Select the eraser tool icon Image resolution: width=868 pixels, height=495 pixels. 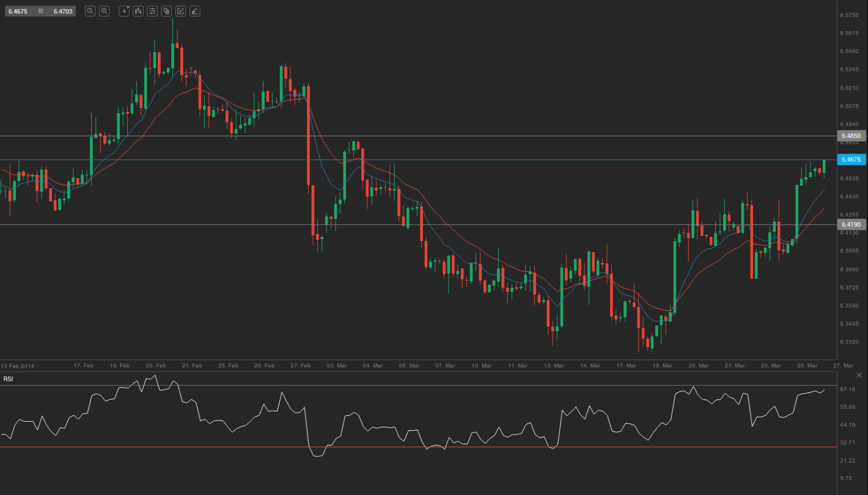[x=194, y=11]
